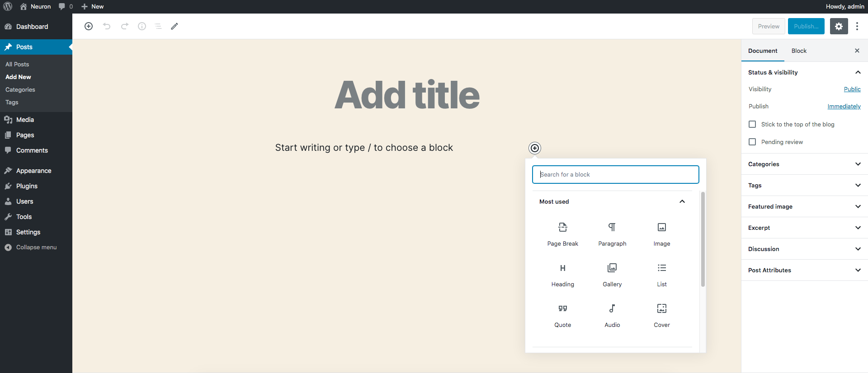Open the Media menu item

coord(36,120)
